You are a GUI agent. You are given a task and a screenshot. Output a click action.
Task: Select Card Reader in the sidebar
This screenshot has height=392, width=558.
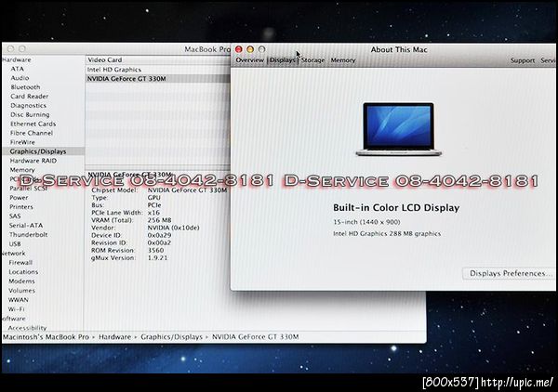coord(29,97)
